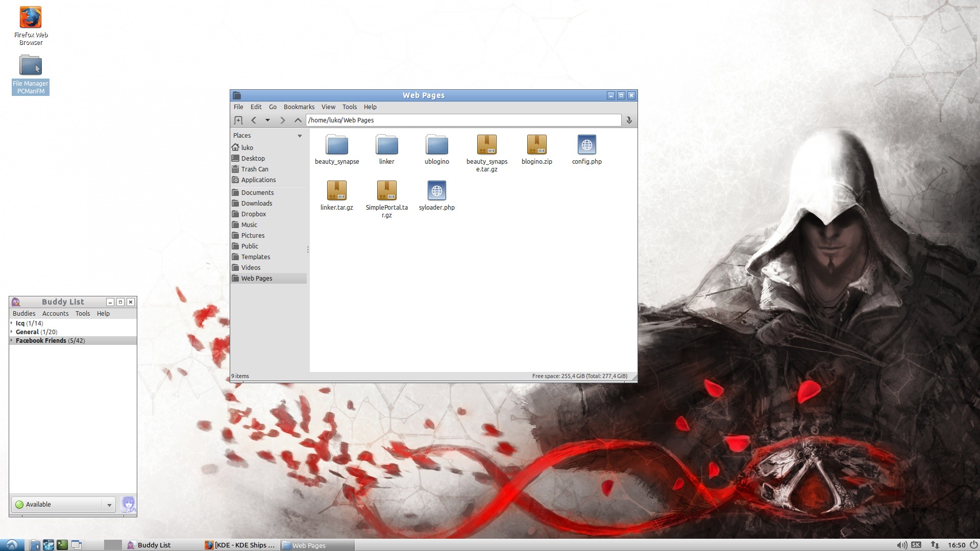Screen dimensions: 980x551
Task: Open Downloads bookmark in sidebar
Action: coord(268,203)
